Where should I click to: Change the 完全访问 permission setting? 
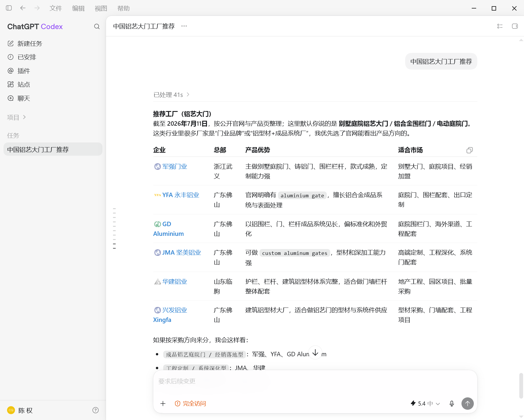[x=191, y=404]
